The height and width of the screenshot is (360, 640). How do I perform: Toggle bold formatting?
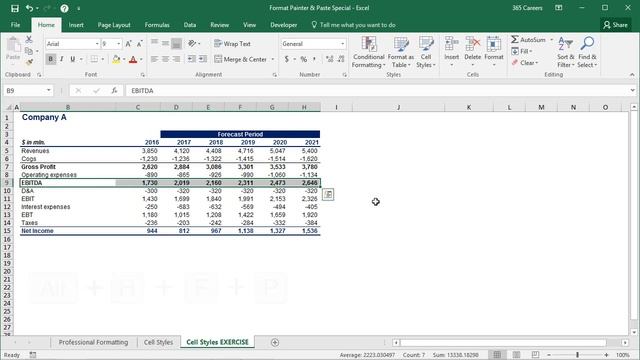pos(51,59)
